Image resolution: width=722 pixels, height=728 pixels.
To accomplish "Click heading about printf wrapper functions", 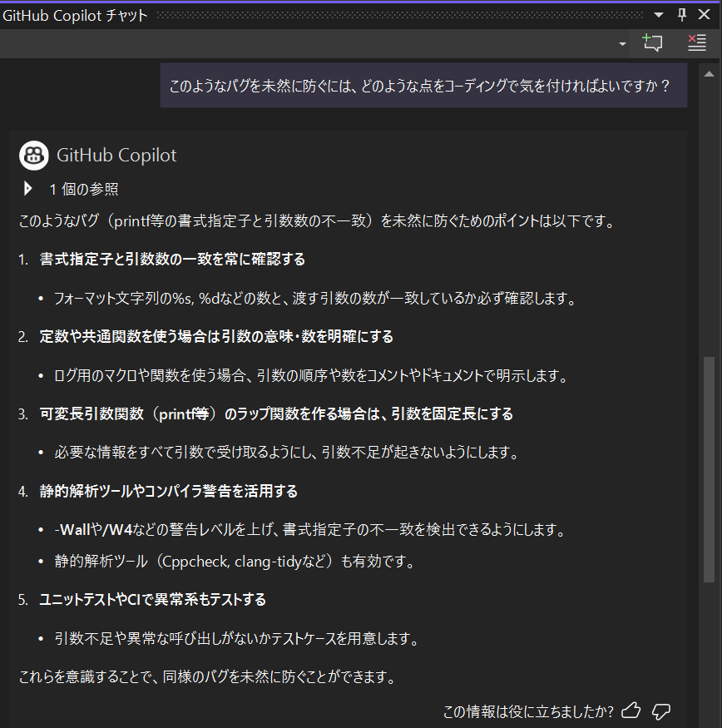I will [276, 414].
